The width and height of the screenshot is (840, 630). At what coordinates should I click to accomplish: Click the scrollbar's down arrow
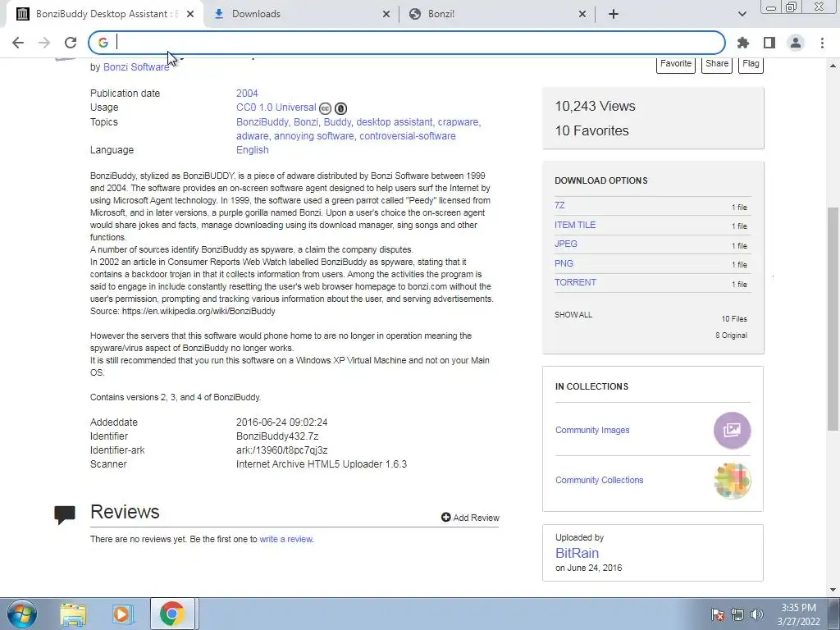[833, 590]
